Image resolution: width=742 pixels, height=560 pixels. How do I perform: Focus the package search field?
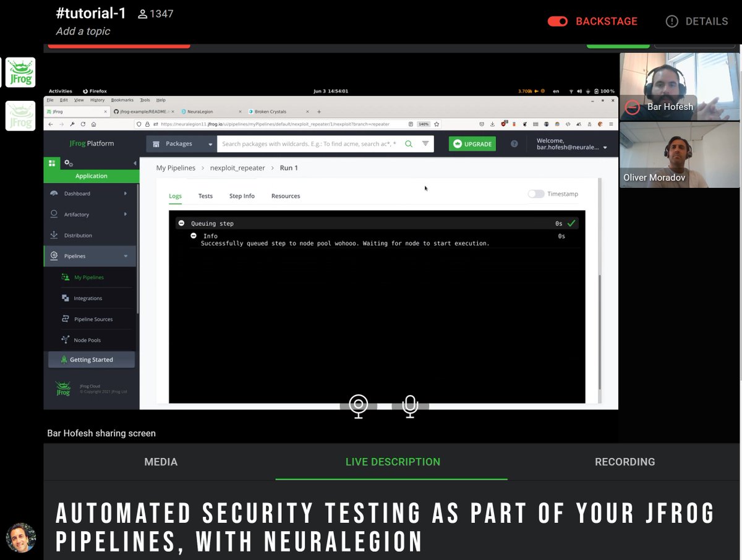click(x=309, y=144)
